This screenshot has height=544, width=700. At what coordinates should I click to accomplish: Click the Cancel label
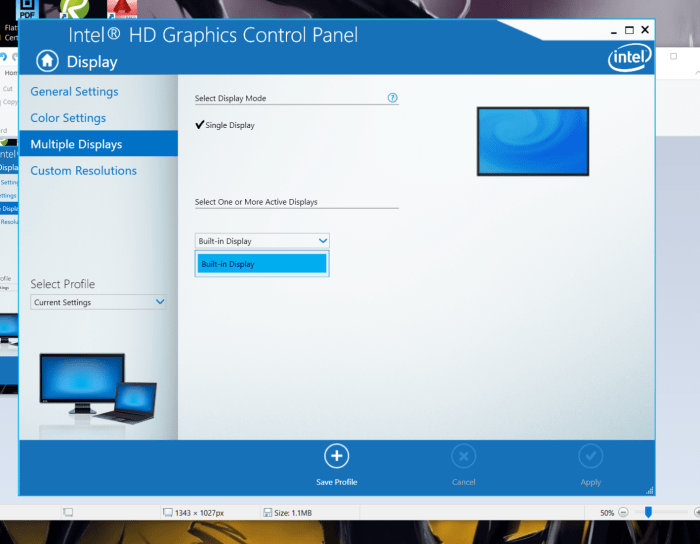point(463,482)
